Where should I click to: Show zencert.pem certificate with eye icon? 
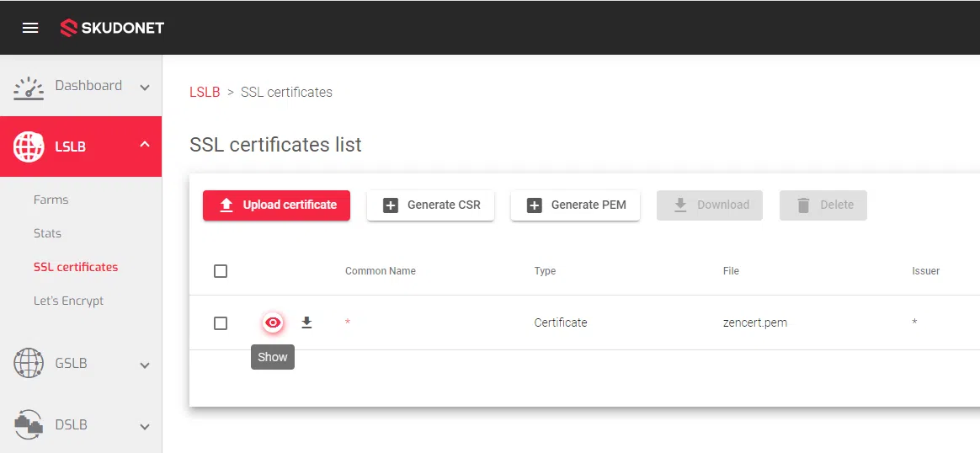273,322
